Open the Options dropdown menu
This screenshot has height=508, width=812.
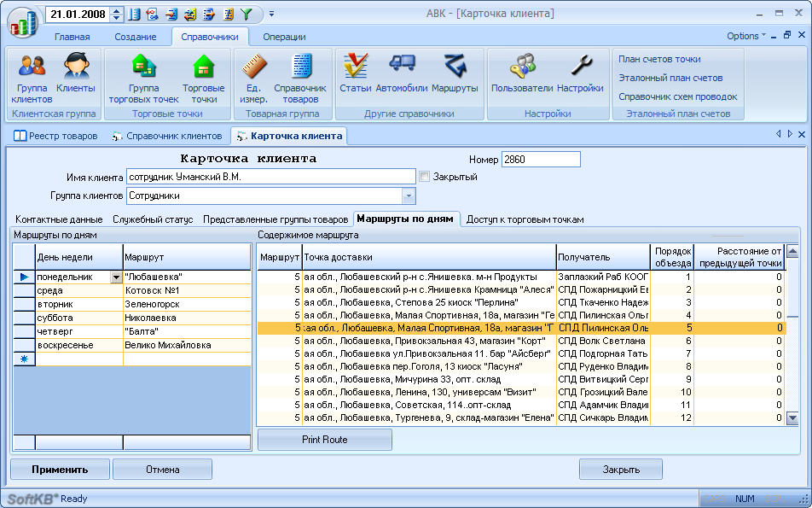746,36
